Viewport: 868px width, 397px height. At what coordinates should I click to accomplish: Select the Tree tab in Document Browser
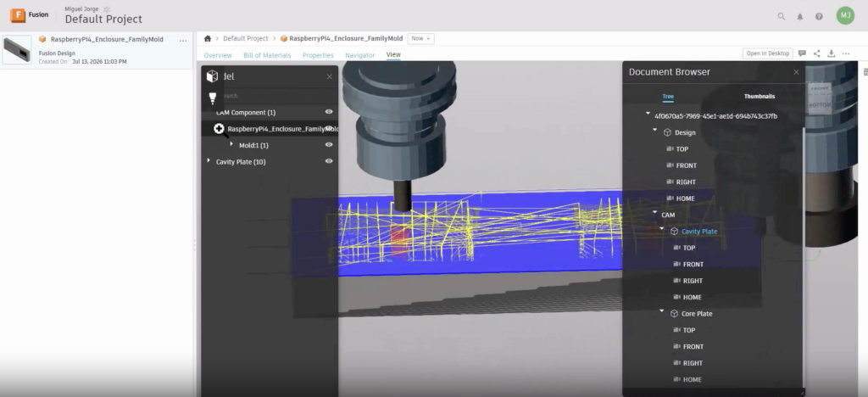coord(668,97)
